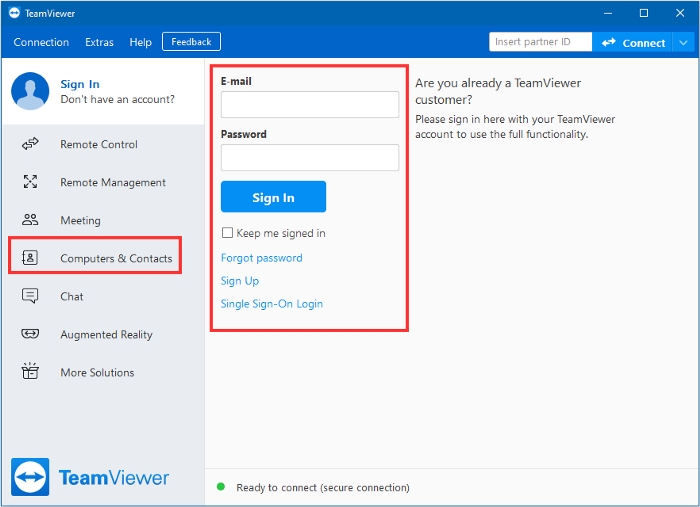Click the Insert partner ID field
Screen dimensions: 700x507
click(540, 42)
